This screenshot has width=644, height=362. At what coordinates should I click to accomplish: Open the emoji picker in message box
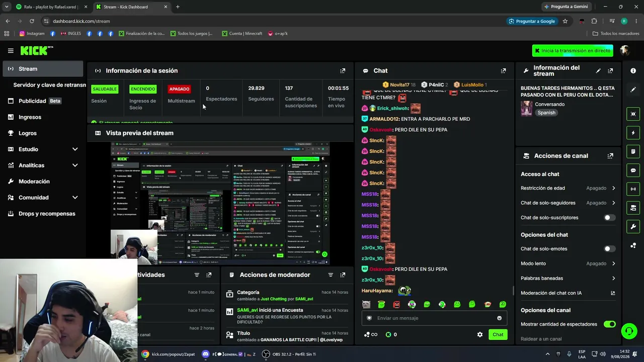499,318
